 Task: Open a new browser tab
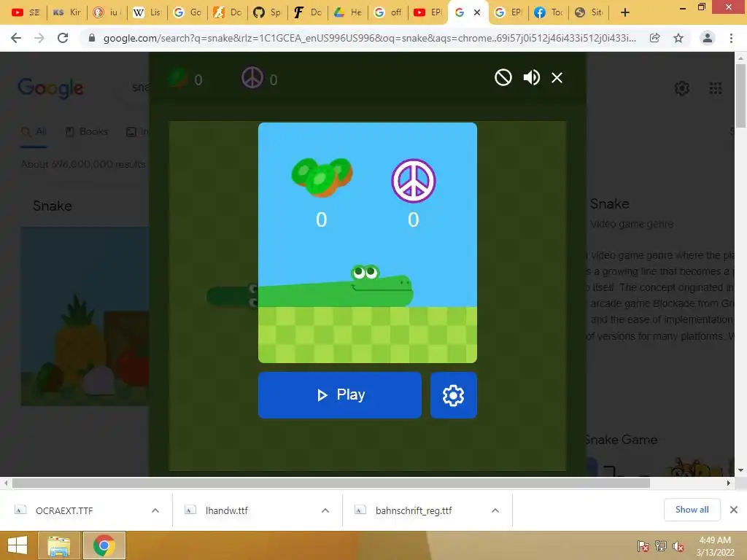click(625, 12)
